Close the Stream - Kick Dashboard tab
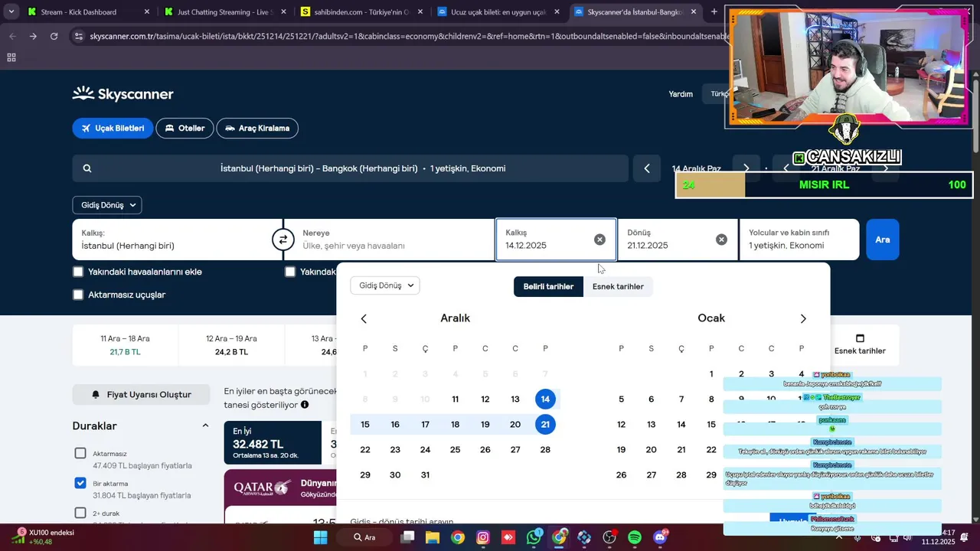 pos(147,11)
